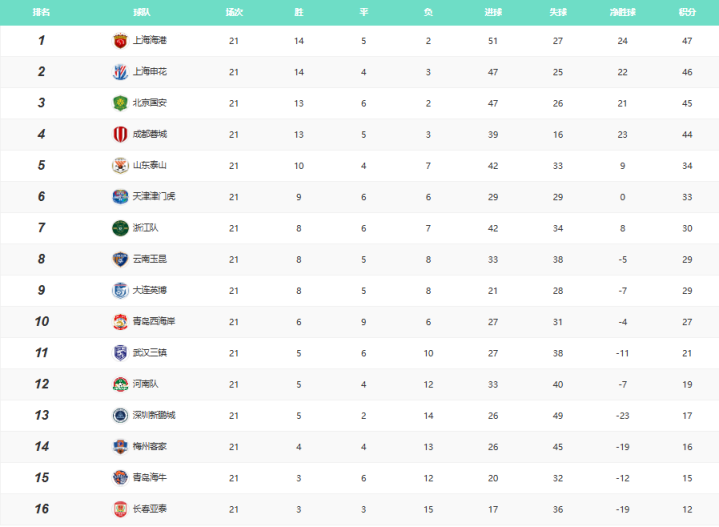Click the 北京国安 green badge icon

coord(120,103)
